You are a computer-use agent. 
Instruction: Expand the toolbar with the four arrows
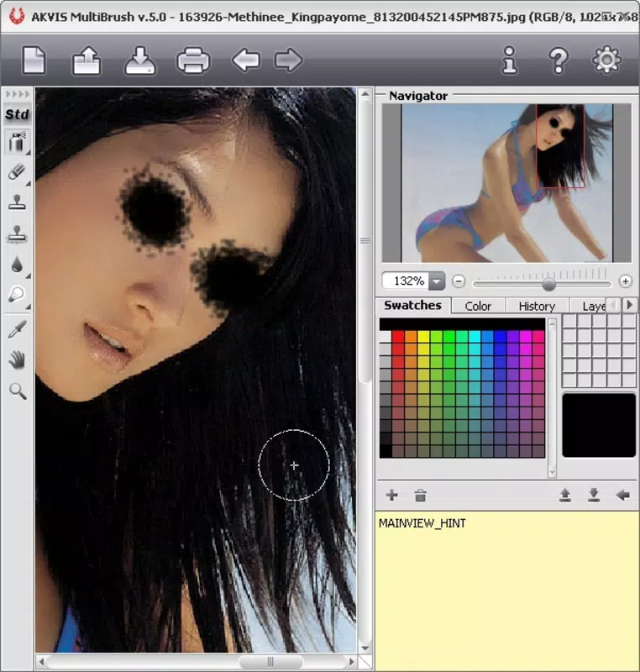click(17, 94)
